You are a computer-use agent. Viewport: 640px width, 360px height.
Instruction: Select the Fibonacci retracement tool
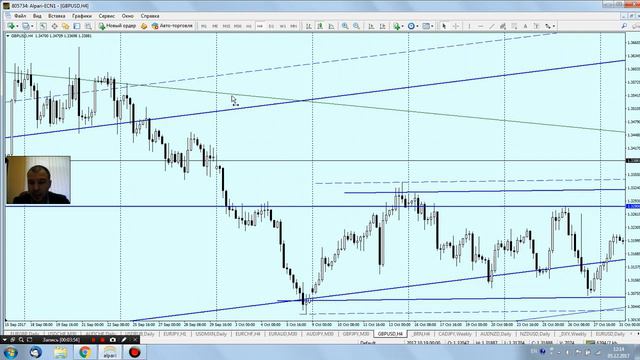(514, 26)
